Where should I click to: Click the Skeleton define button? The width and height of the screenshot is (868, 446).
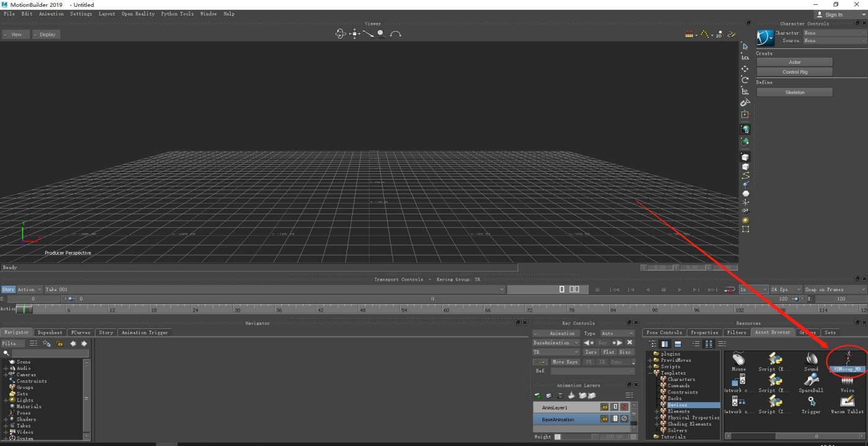pos(795,92)
